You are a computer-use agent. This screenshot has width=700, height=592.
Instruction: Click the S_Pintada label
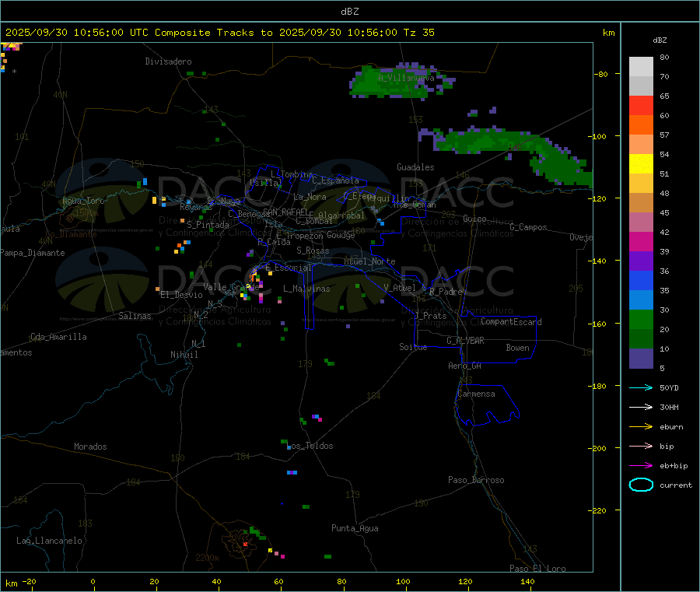pyautogui.click(x=208, y=225)
